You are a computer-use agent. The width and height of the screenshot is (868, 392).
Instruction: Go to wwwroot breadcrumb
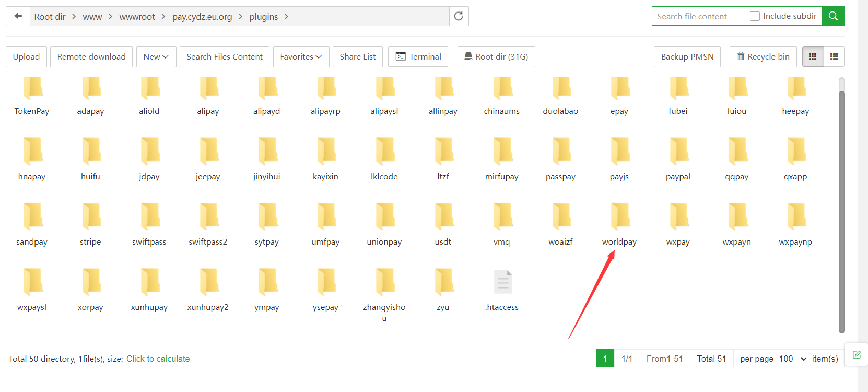[137, 17]
